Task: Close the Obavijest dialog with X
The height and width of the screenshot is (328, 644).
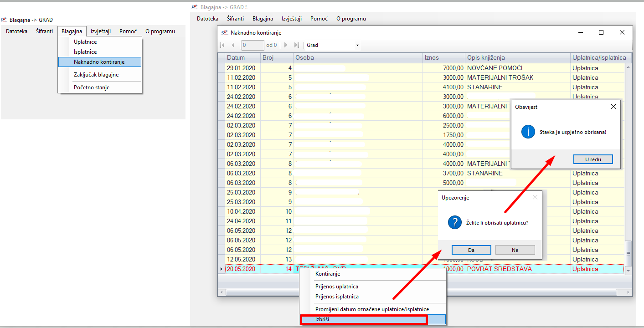Action: [x=613, y=107]
